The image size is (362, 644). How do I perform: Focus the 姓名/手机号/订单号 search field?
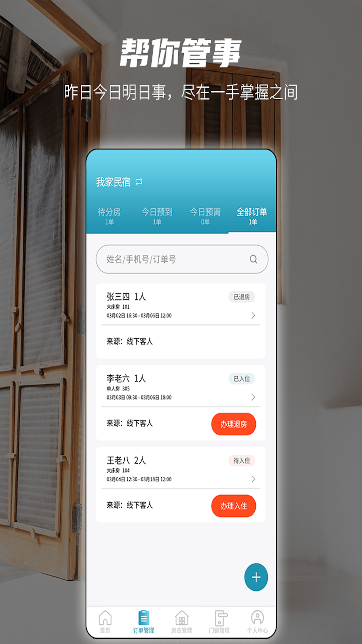tap(182, 259)
